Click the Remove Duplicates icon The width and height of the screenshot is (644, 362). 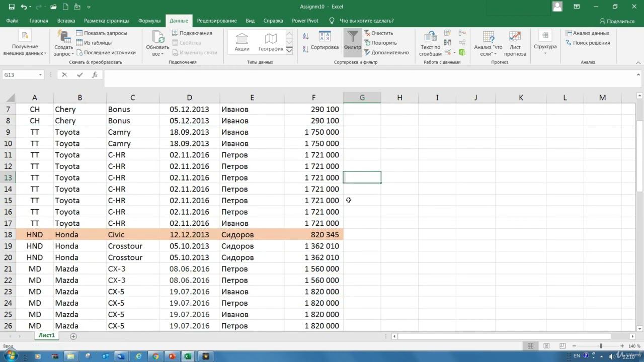447,43
